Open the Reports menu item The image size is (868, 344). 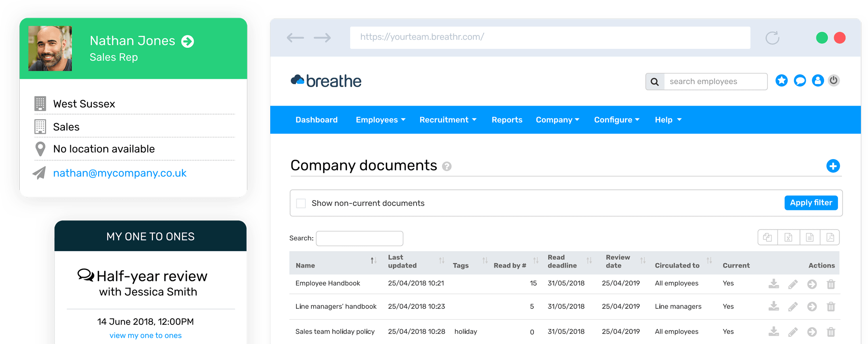[x=507, y=120]
